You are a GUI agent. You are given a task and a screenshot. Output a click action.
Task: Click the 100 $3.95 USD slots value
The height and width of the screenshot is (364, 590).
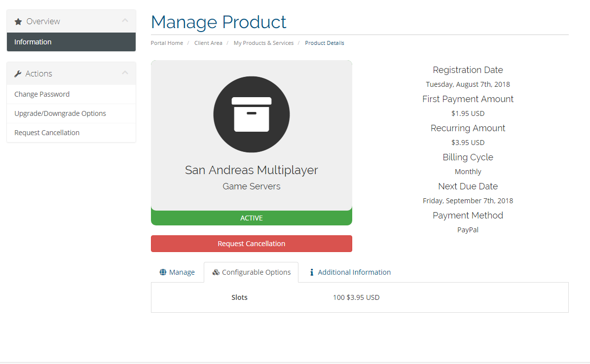click(356, 297)
